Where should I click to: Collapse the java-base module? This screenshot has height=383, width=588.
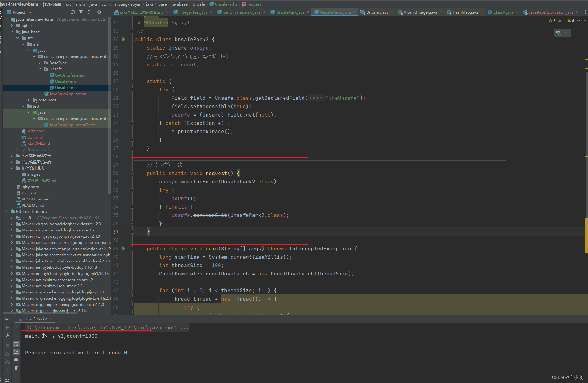point(12,32)
